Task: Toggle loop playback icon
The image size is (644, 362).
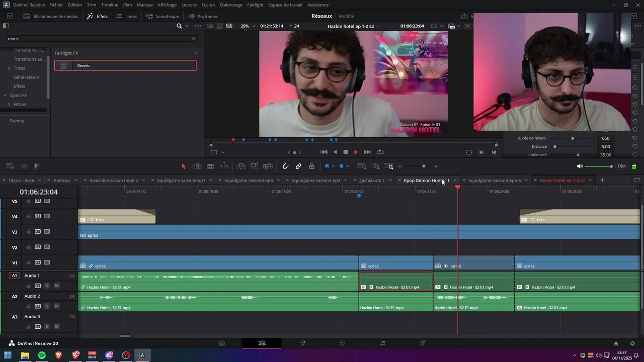Action: tap(380, 152)
